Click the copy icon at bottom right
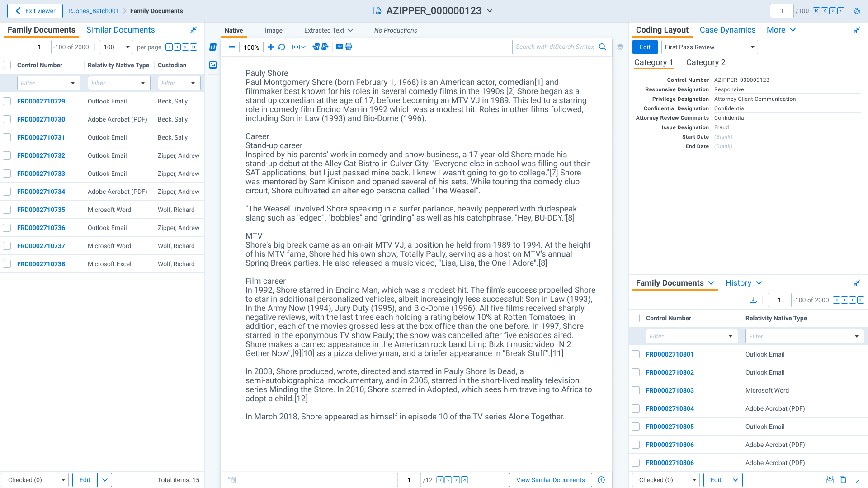Screen dimensions: 868x488 pyautogui.click(x=843, y=480)
